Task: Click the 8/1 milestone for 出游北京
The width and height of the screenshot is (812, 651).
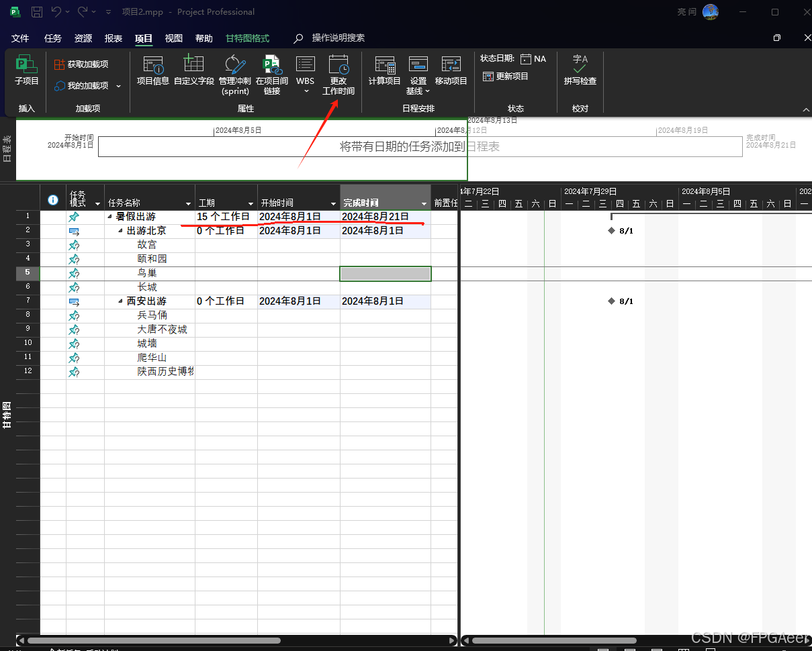Action: [x=611, y=230]
